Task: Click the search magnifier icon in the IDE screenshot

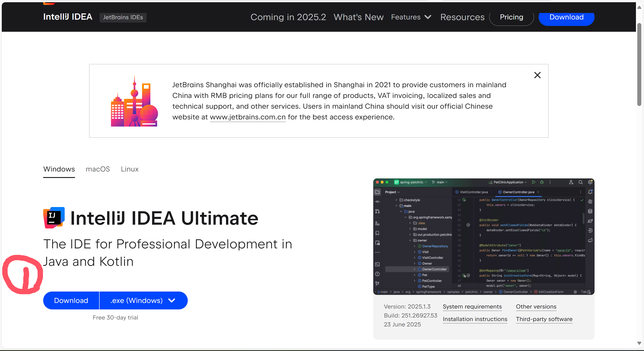Action: 580,182
